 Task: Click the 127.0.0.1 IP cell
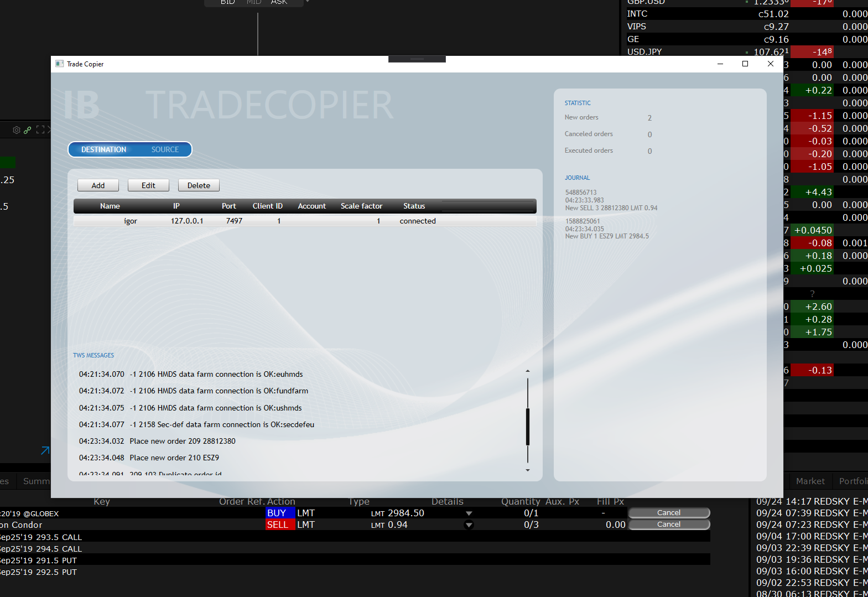tap(187, 221)
